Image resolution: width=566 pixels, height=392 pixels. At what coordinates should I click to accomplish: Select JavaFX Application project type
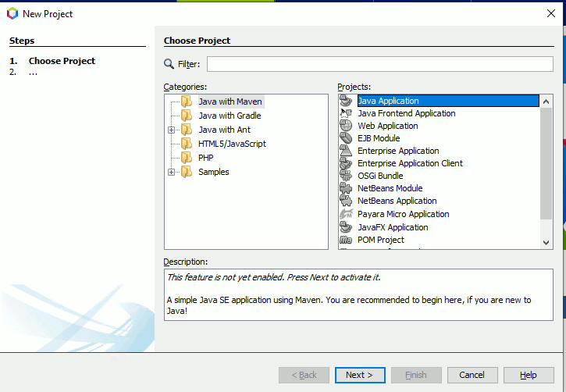click(393, 227)
